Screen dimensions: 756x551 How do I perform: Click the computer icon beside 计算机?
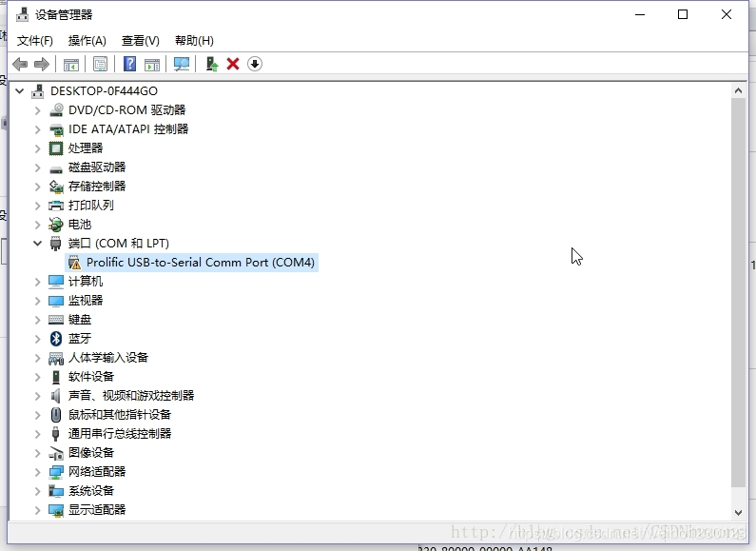click(56, 282)
